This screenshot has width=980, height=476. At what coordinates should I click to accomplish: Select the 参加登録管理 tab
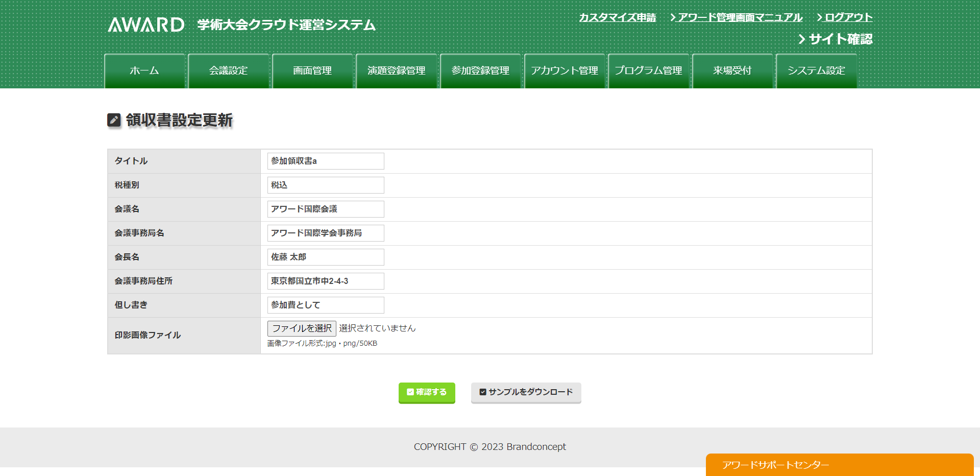point(480,71)
